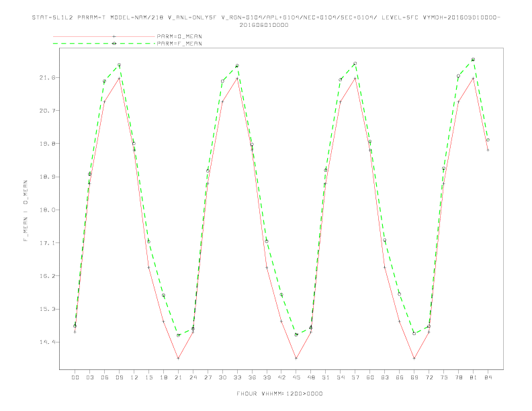The image size is (532, 411).
Task: Click the x-axis tick label 36
Action: point(252,377)
